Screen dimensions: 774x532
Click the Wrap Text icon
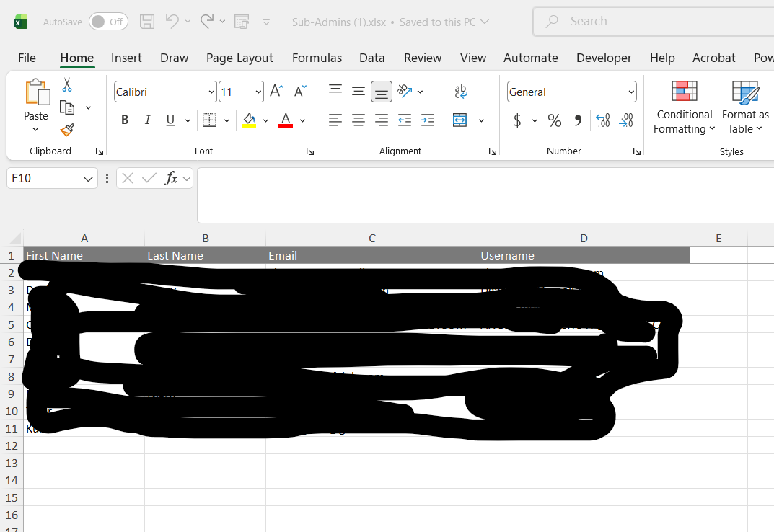click(x=461, y=92)
